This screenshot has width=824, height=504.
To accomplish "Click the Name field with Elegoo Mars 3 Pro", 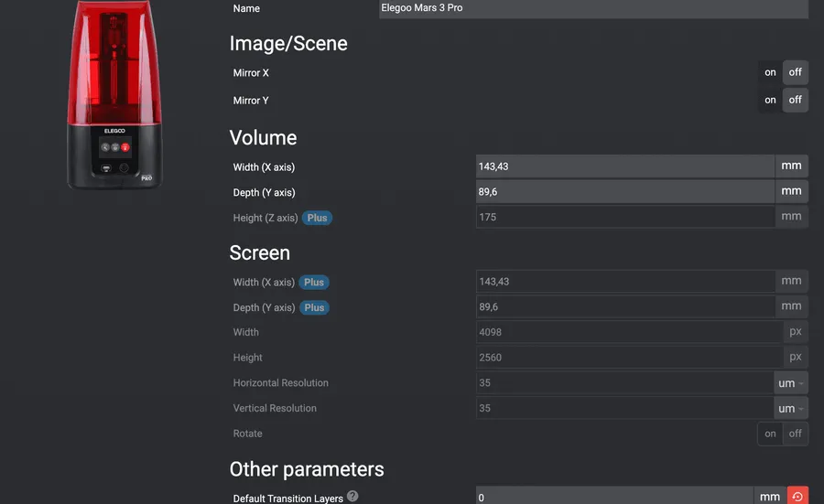I will click(x=593, y=8).
